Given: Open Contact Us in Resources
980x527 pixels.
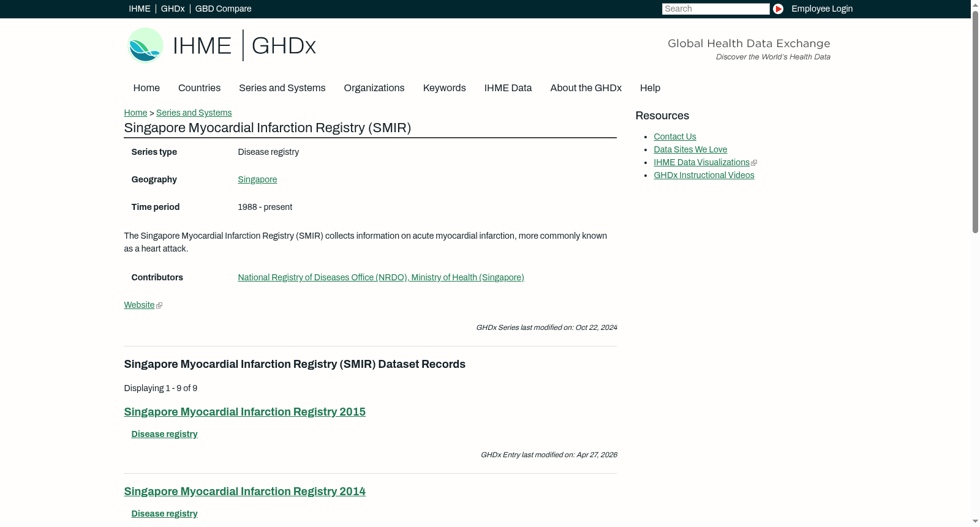Looking at the screenshot, I should click(674, 137).
